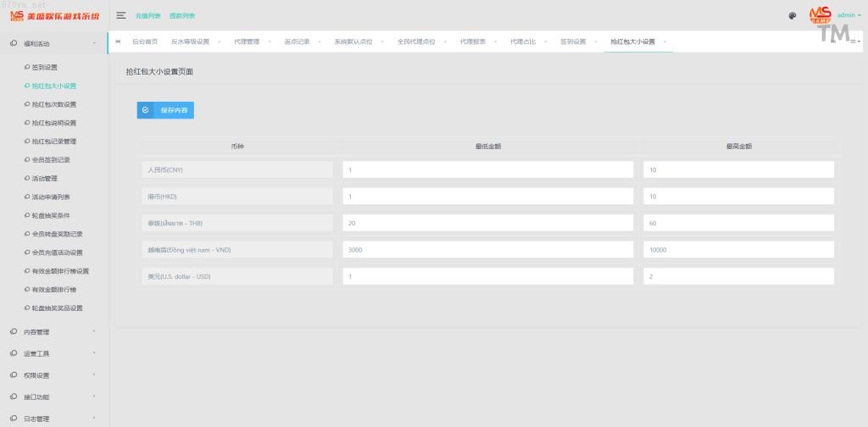This screenshot has height=427, width=868.
Task: Click the MS Game avatar logo
Action: (820, 14)
